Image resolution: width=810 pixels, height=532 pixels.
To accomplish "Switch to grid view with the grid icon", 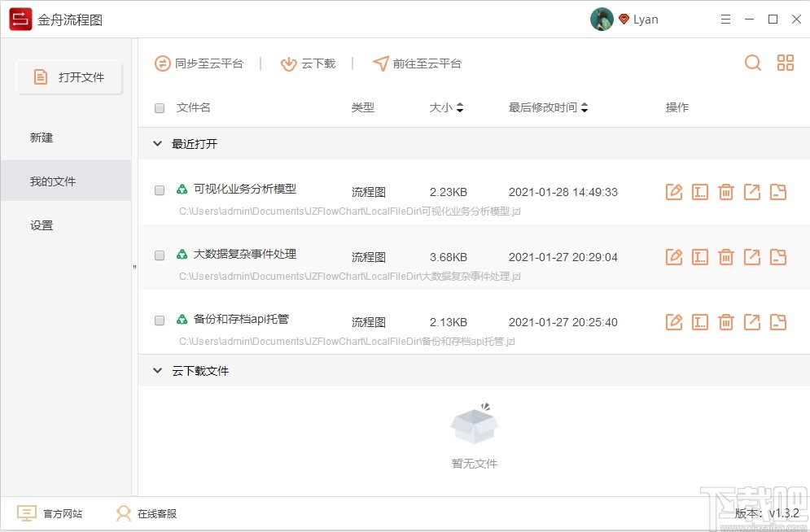I will (785, 63).
